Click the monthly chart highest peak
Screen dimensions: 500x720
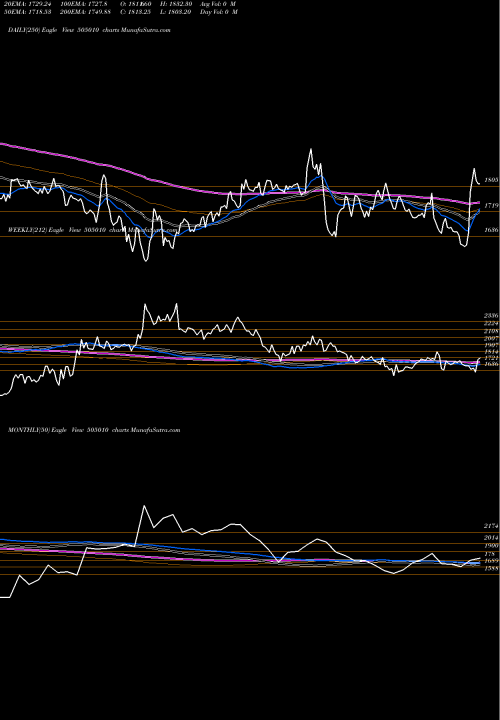click(145, 506)
